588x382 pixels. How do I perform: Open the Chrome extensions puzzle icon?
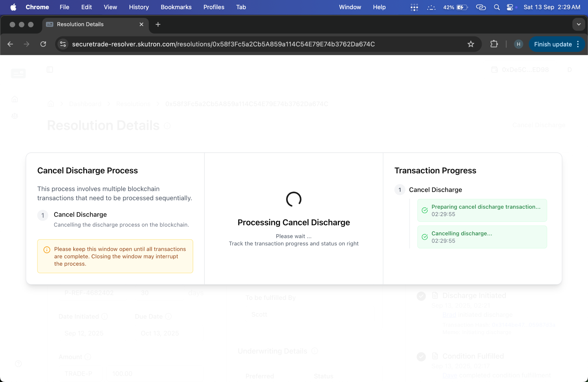point(494,44)
